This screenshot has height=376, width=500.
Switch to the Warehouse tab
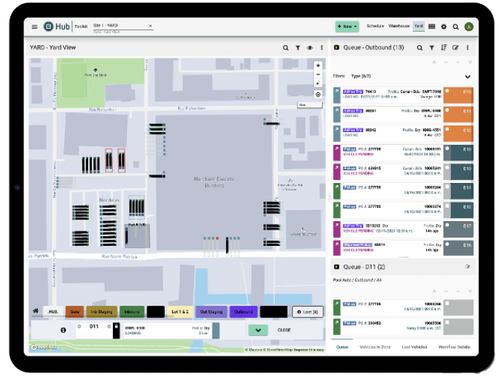pyautogui.click(x=399, y=26)
